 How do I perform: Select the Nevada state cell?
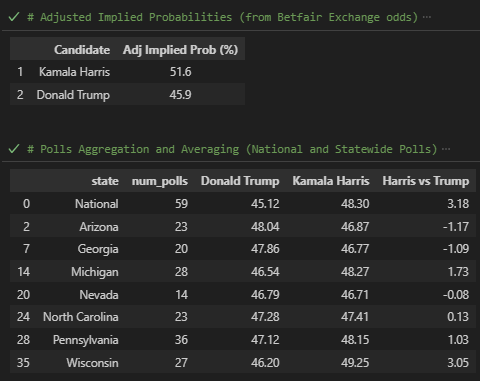coord(99,295)
